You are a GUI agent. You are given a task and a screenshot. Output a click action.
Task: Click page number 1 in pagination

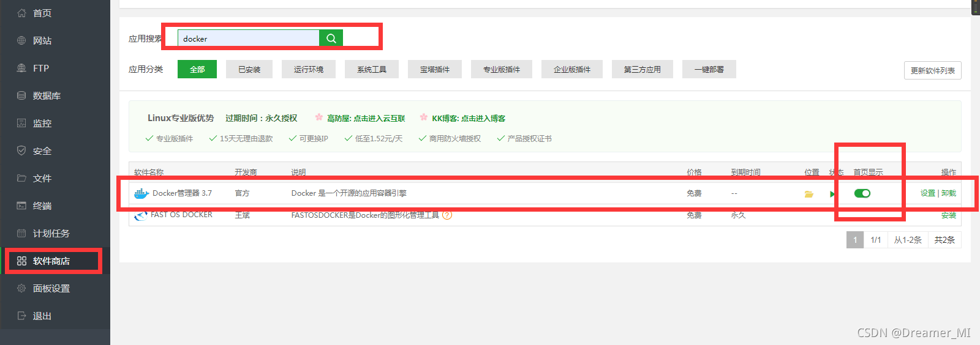coord(855,240)
